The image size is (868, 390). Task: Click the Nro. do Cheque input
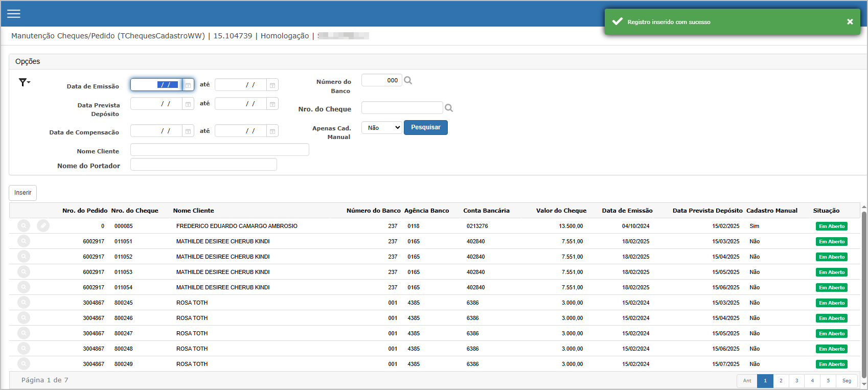tap(402, 108)
